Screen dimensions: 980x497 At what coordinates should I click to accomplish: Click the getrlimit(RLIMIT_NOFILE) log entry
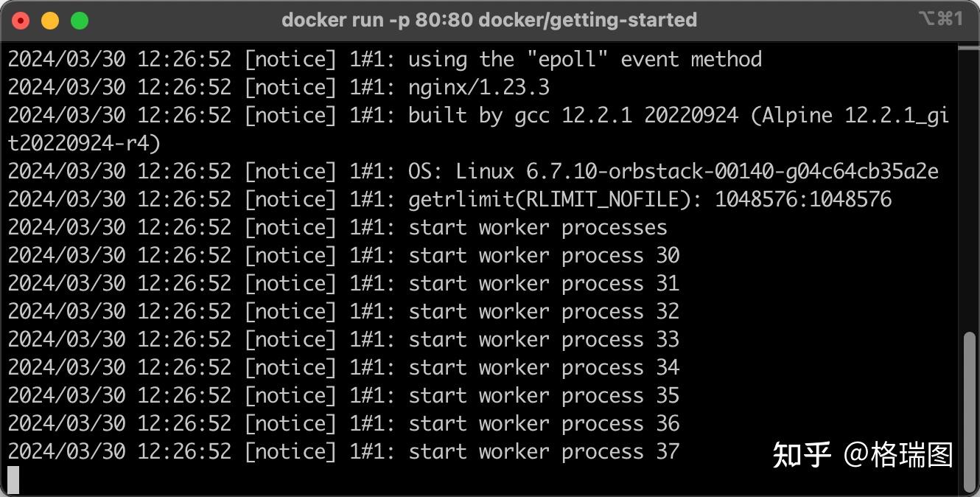648,198
